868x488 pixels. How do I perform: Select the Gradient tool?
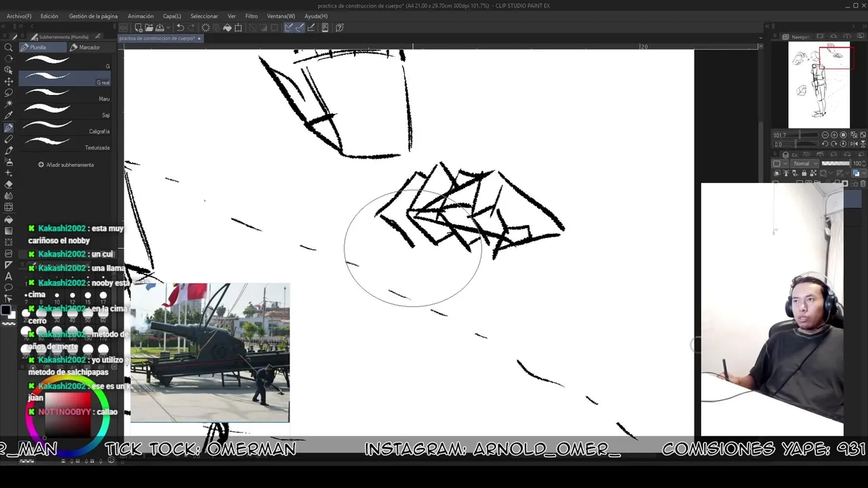click(9, 230)
